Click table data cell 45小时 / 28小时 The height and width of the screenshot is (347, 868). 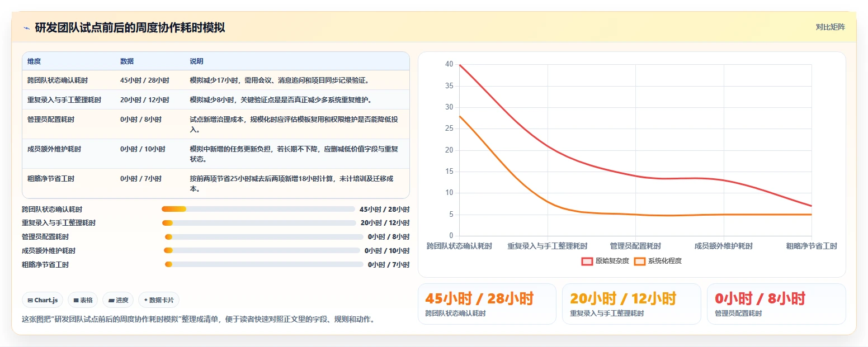145,80
